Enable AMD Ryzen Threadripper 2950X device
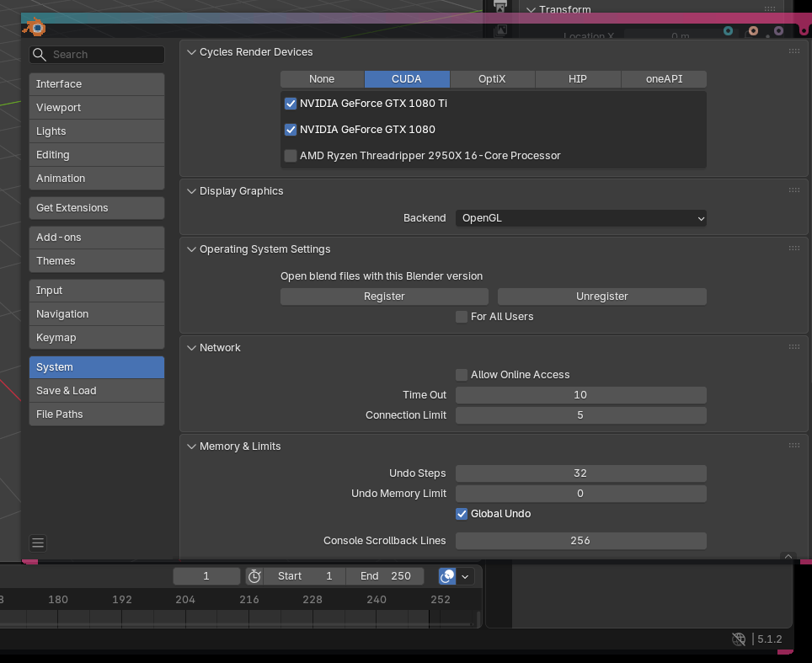The height and width of the screenshot is (663, 812). click(291, 155)
